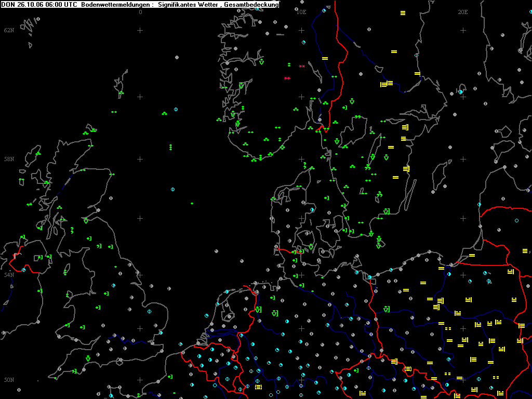
Task: Click the rightmost parenthesized yellow fog symbol
Action: [408, 369]
